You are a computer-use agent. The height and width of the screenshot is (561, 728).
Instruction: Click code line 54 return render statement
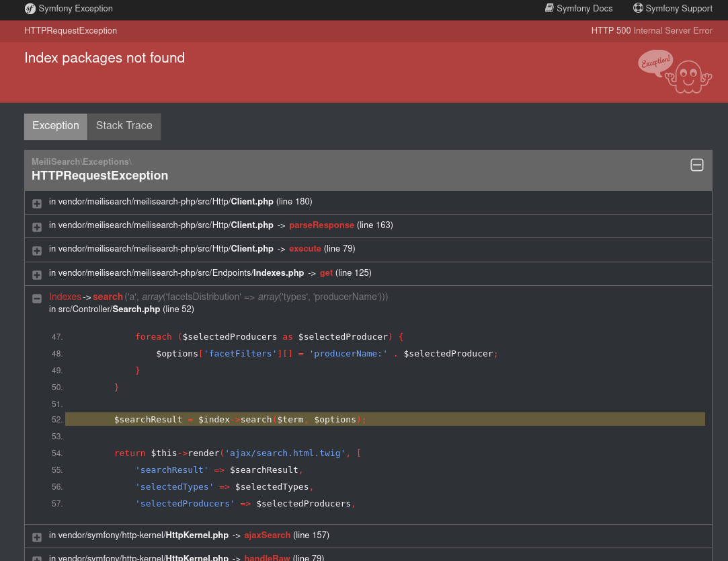238,453
